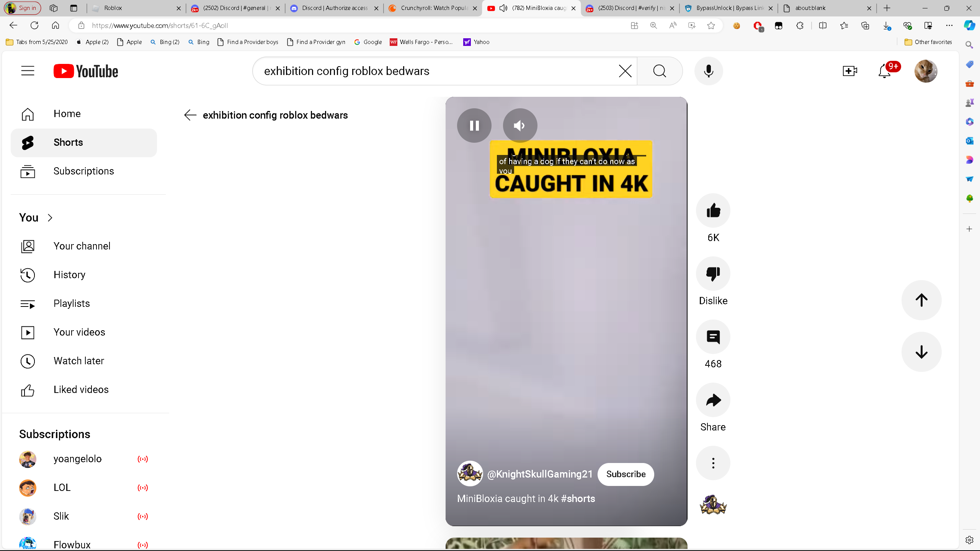
Task: Subscribe to KnightSkullGaming21
Action: (x=626, y=474)
